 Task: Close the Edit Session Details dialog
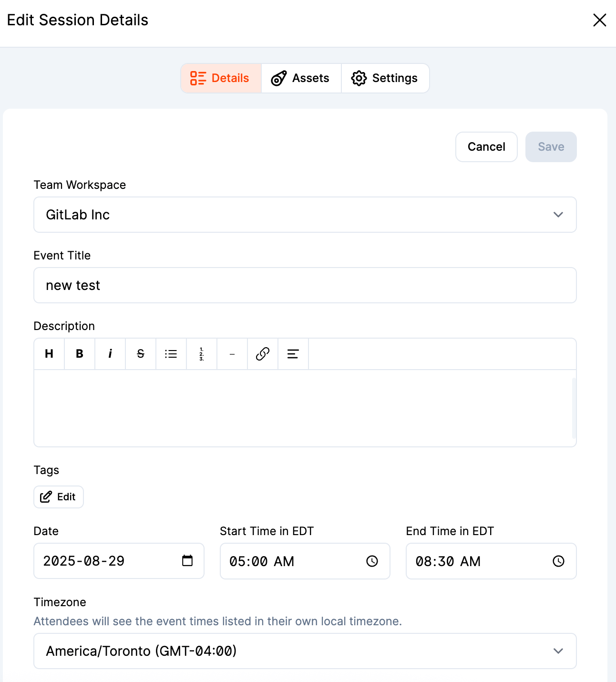[x=599, y=20]
